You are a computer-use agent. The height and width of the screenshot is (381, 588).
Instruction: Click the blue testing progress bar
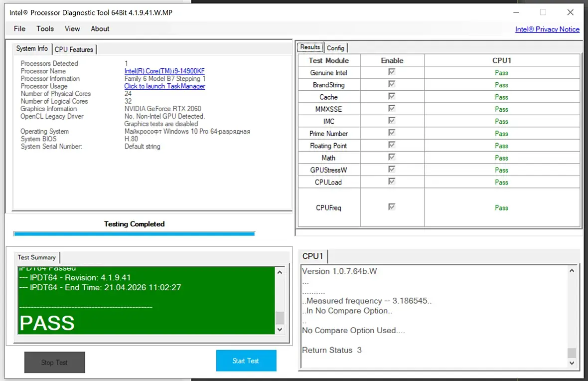coord(134,234)
